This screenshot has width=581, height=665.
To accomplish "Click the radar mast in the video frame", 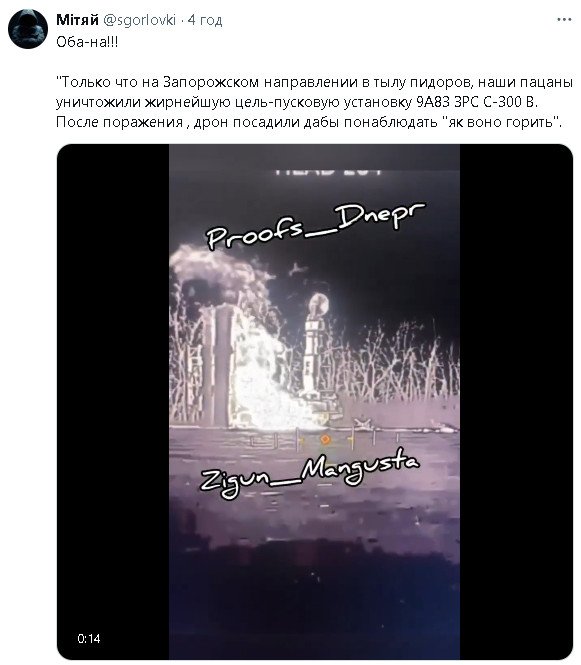I will [314, 346].
